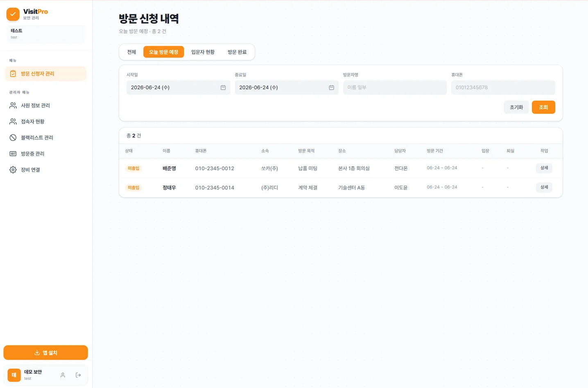Screen dimensions: 588x388
Task: Click the 방문 목적 column header
Action: pos(306,151)
